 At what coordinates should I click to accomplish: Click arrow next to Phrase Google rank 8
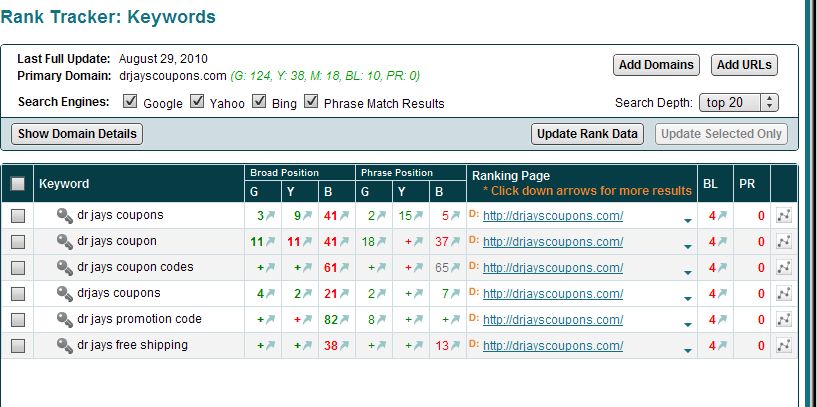[381, 320]
